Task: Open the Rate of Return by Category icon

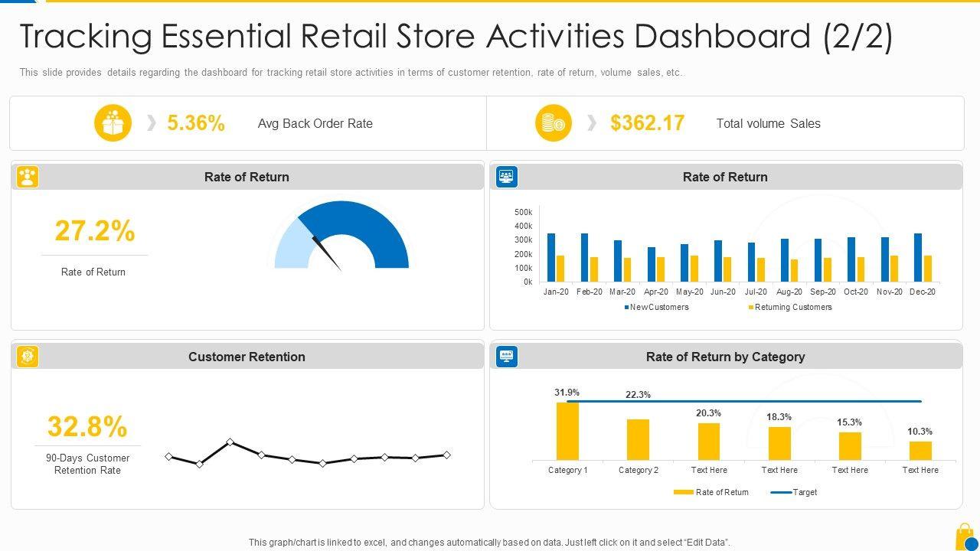Action: coord(506,357)
